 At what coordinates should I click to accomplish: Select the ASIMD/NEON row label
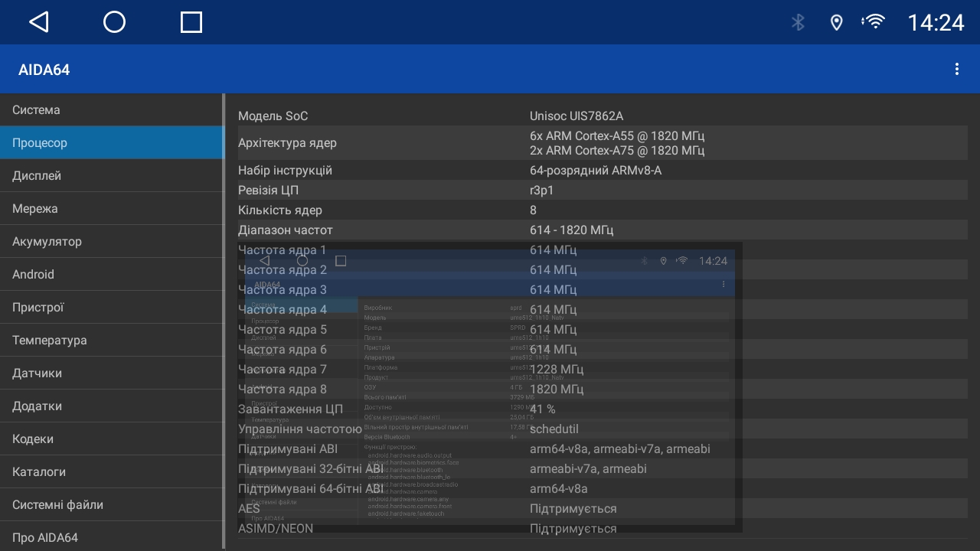click(x=276, y=529)
